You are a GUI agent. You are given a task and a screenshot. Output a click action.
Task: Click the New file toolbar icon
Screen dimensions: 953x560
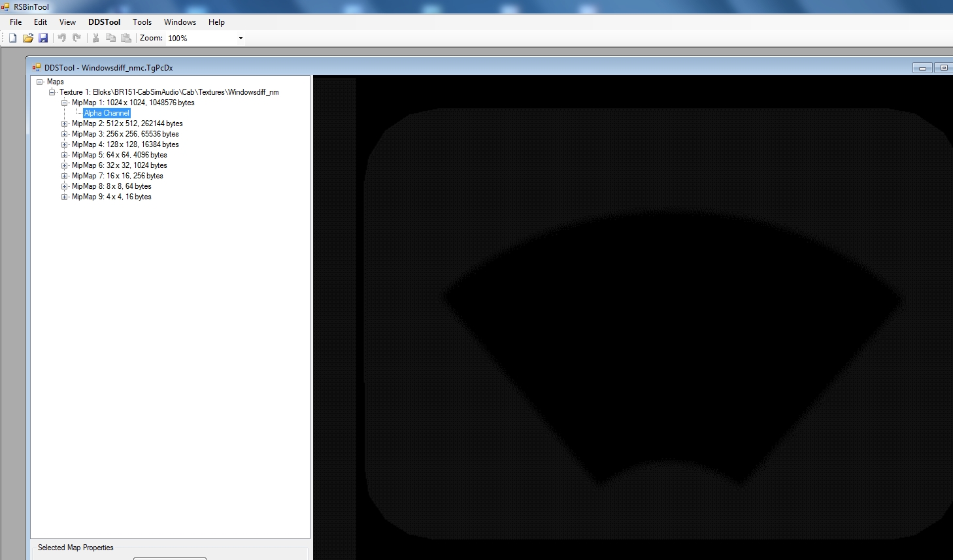point(12,38)
